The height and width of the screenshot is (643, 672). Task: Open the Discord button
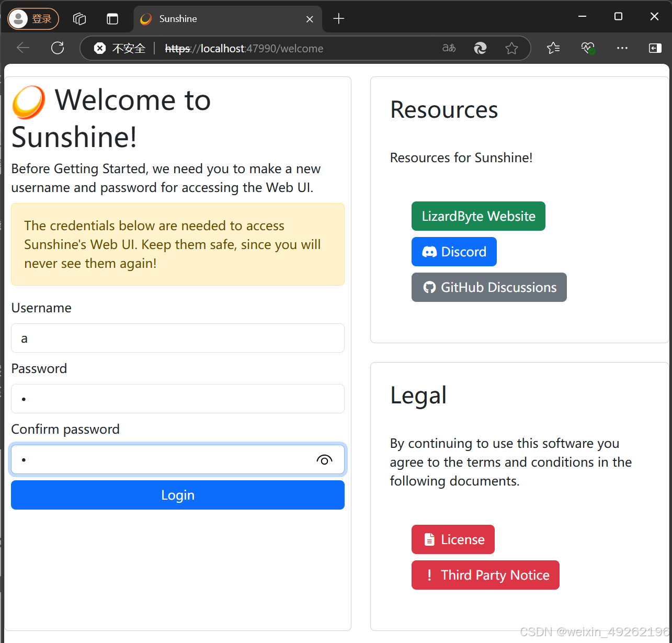click(x=454, y=252)
